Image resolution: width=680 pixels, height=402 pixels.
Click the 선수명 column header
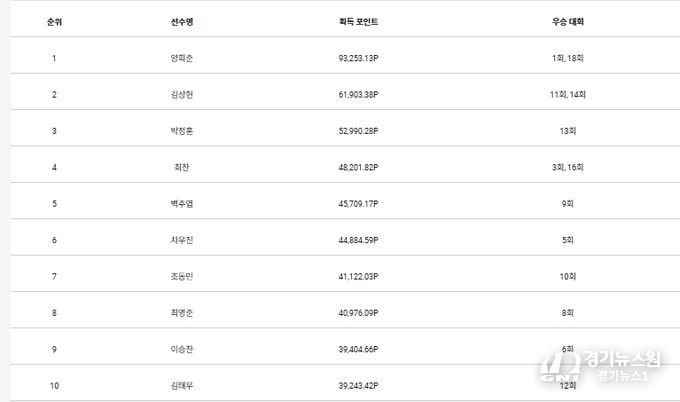[x=181, y=21]
